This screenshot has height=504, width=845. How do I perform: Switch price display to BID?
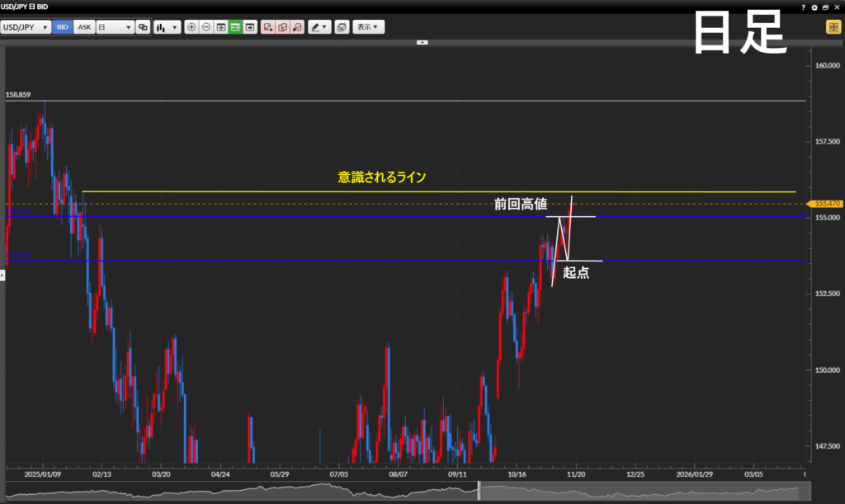(x=63, y=27)
